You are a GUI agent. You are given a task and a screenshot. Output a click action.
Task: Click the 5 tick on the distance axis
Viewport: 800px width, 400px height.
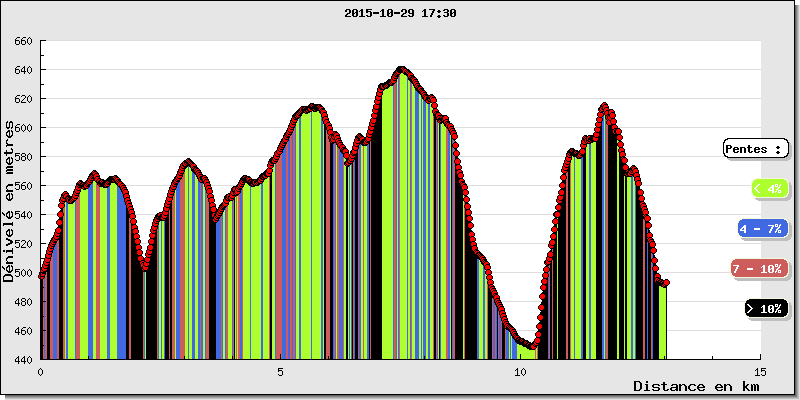(x=280, y=372)
